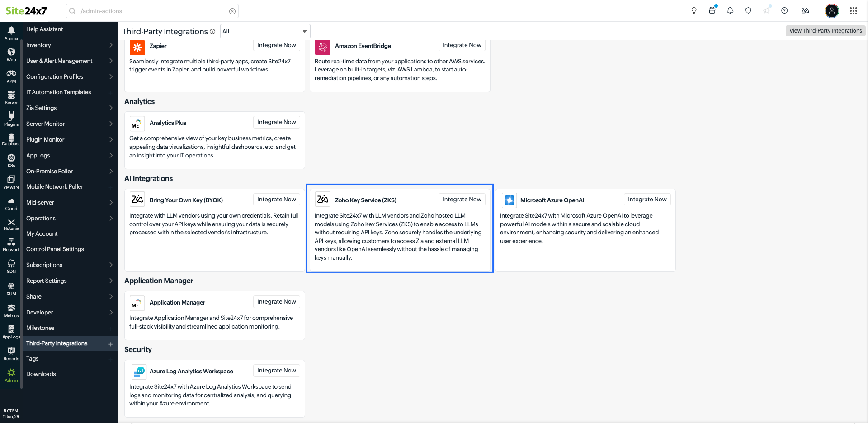Viewport: 868px width, 424px height.
Task: Open the Database icon in sidebar
Action: pyautogui.click(x=11, y=140)
